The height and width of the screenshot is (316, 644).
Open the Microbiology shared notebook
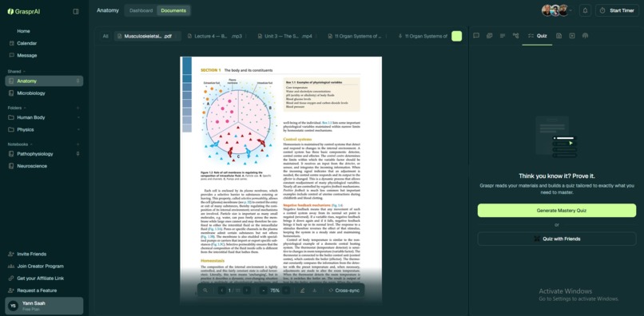pyautogui.click(x=44, y=93)
